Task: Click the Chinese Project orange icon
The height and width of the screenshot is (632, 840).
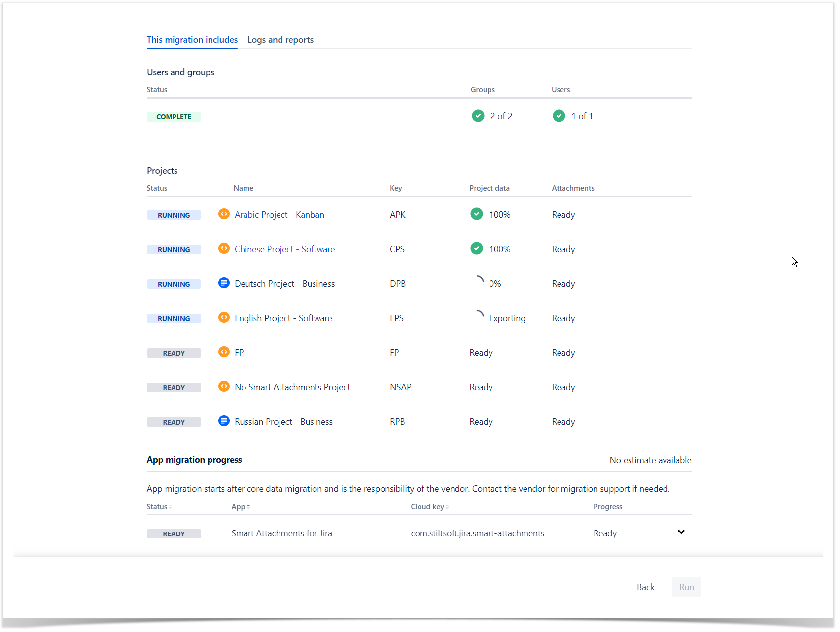Action: click(224, 248)
